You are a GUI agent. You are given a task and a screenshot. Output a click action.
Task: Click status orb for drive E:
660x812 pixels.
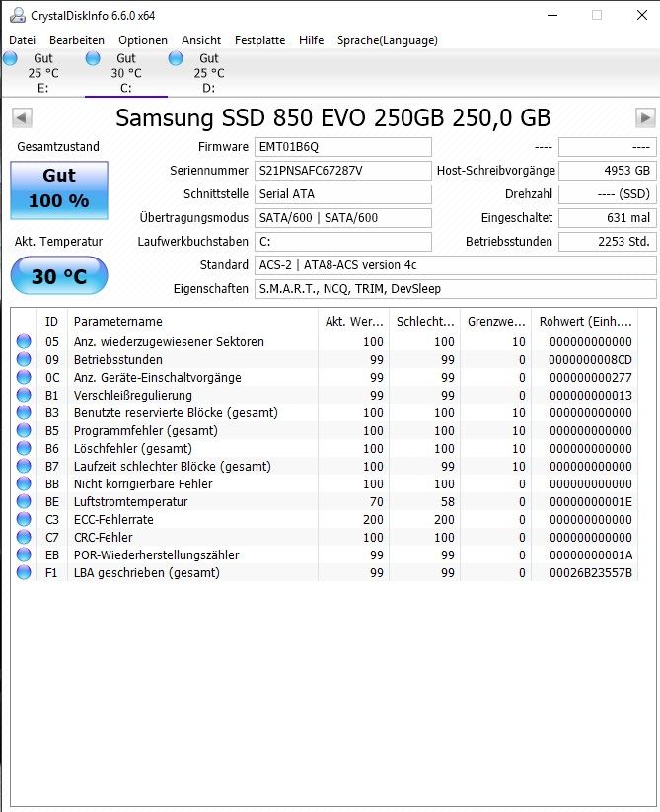pyautogui.click(x=10, y=58)
